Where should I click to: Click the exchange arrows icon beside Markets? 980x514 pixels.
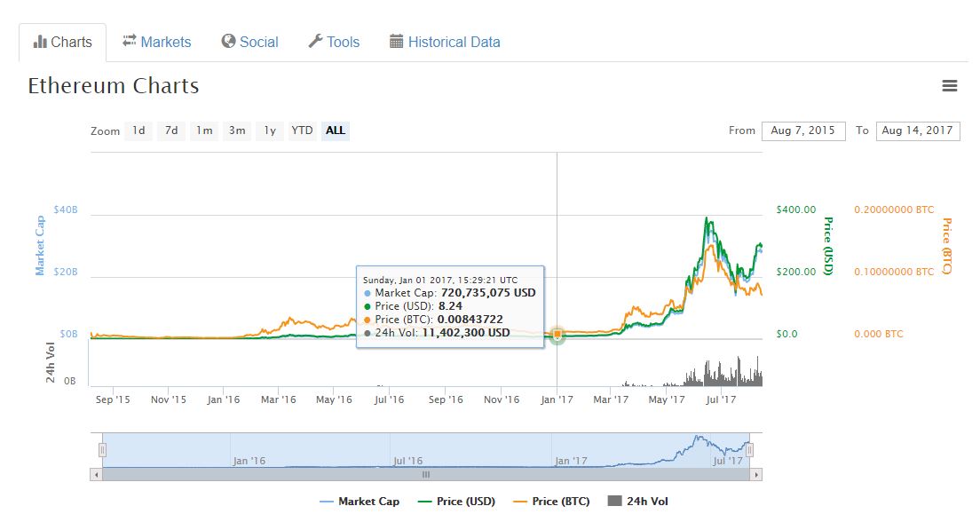click(x=130, y=41)
